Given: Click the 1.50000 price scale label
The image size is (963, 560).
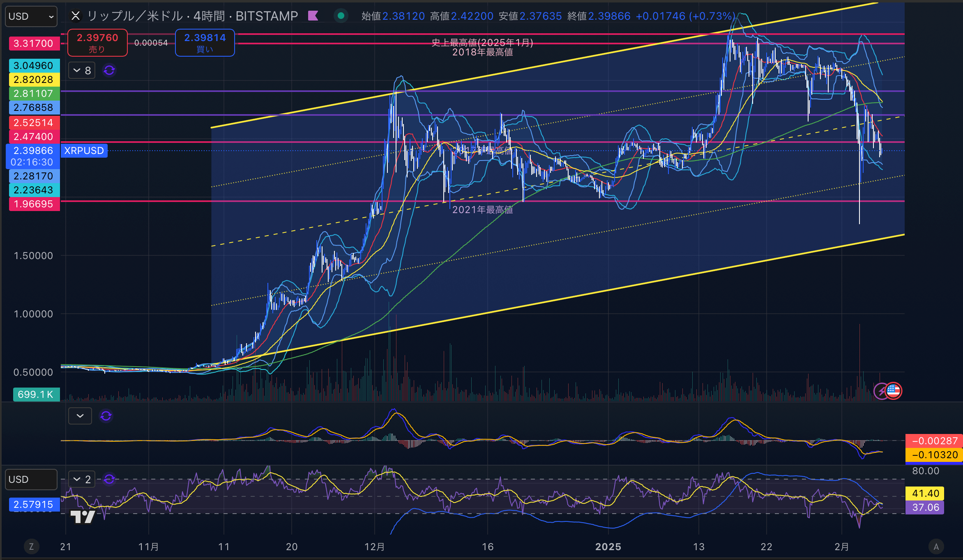Looking at the screenshot, I should tap(34, 256).
